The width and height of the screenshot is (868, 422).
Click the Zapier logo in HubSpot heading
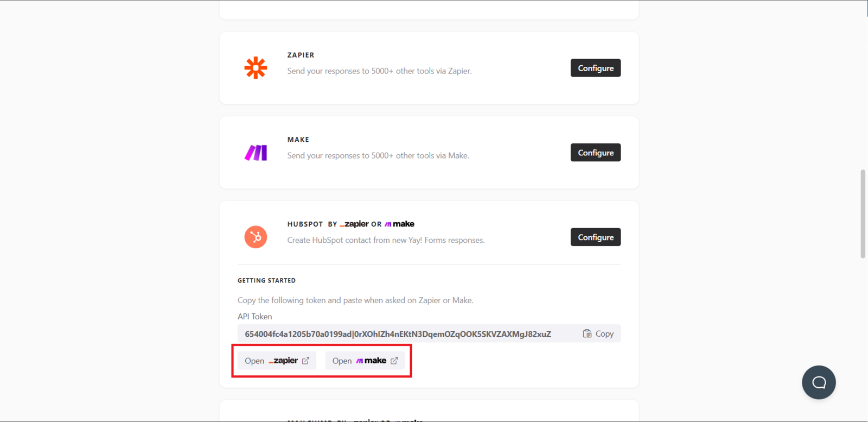(354, 224)
